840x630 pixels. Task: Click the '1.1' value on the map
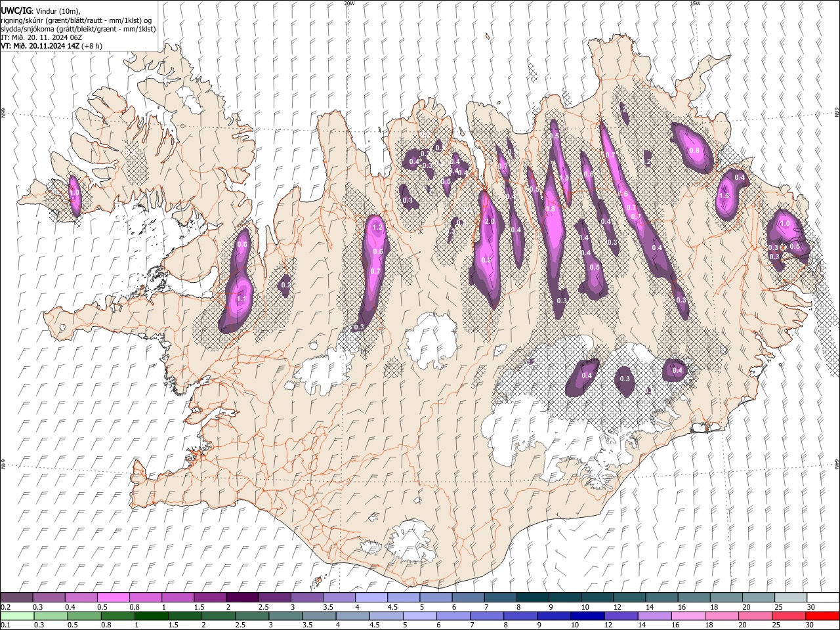[x=241, y=299]
